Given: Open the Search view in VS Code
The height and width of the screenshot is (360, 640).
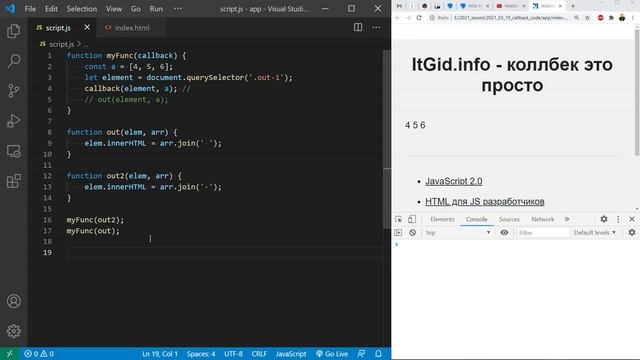Looking at the screenshot, I should tap(13, 61).
